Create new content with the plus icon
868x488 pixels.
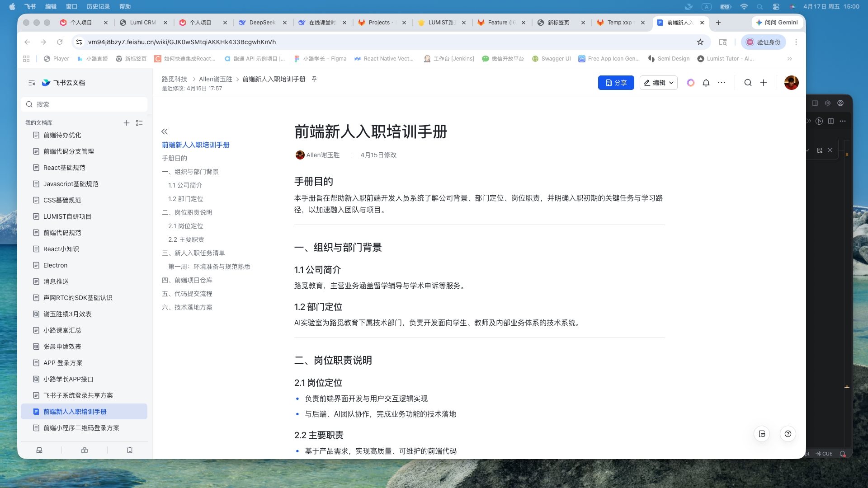(763, 83)
